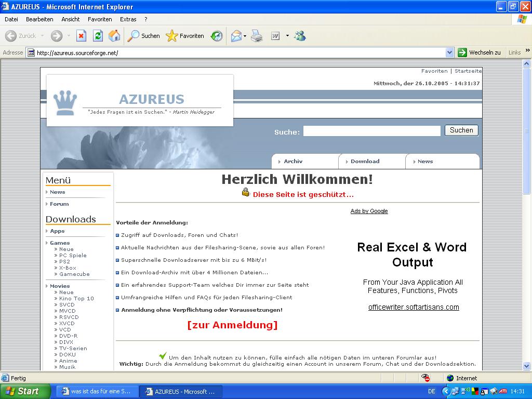Screen dimensions: 532x399
Task: Click the crown logo of AZUREUS
Action: click(x=65, y=102)
